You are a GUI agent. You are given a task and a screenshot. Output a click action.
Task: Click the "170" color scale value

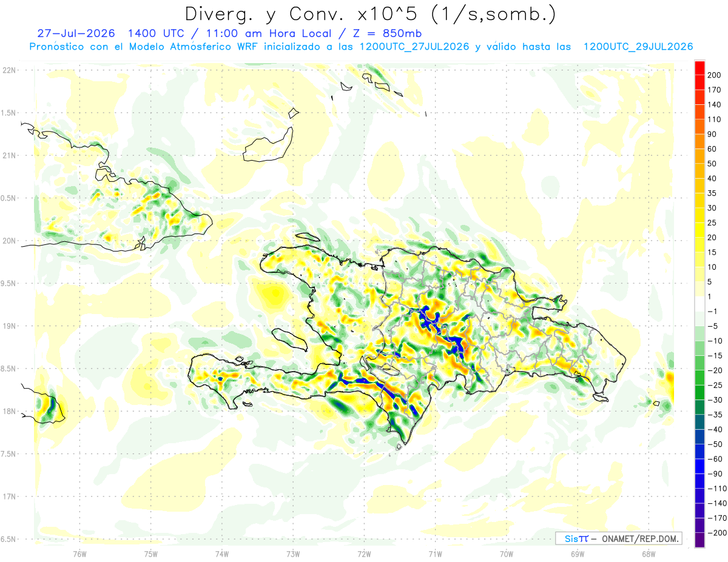coord(715,90)
